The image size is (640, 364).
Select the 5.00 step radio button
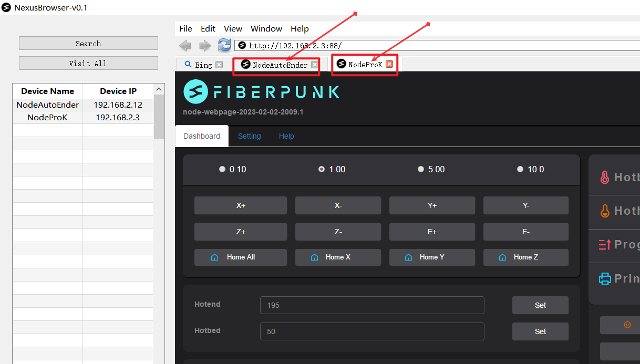pos(421,169)
